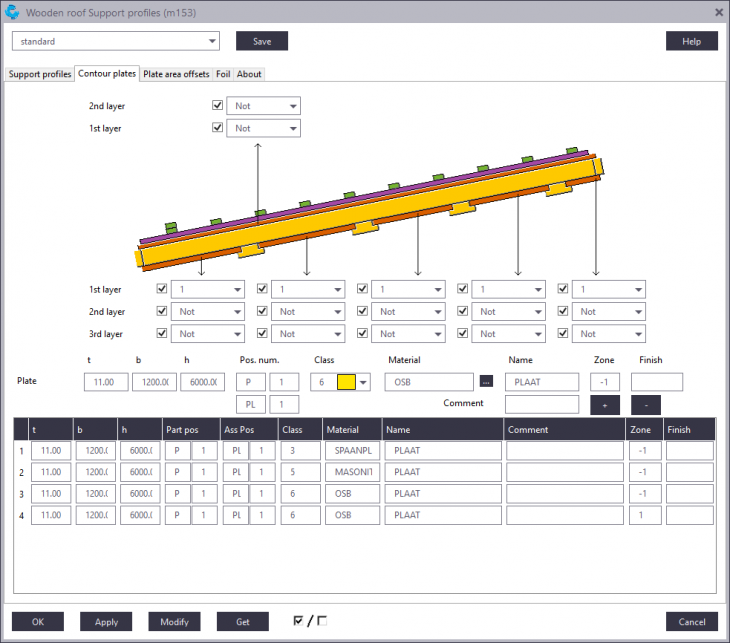Toggle the upper 2nd layer checkbox
Image resolution: width=730 pixels, height=643 pixels.
(x=217, y=105)
